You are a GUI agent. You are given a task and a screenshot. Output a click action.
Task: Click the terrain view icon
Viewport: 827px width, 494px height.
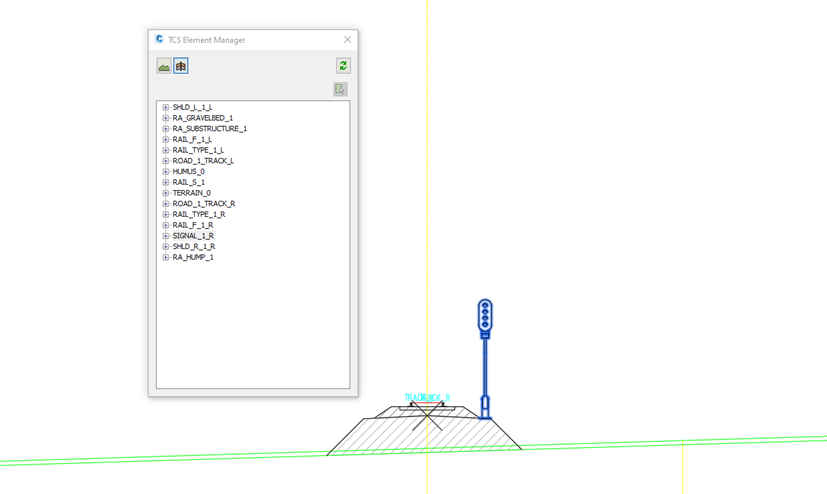pos(164,66)
